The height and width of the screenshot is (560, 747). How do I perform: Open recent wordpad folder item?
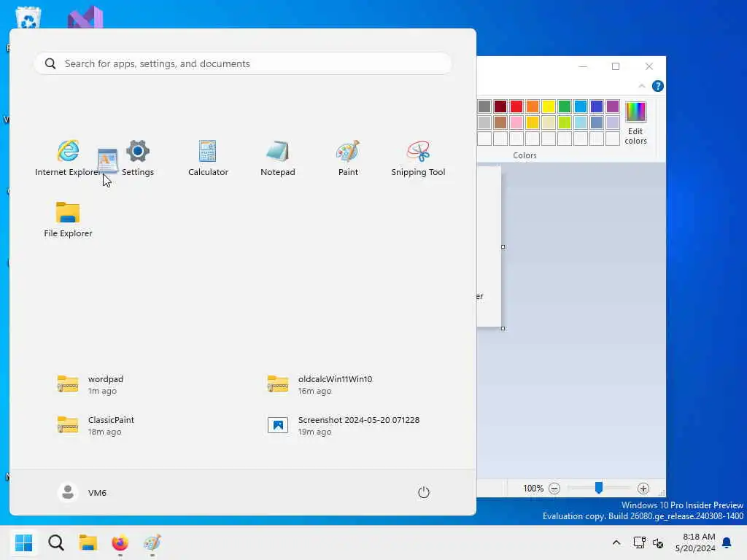click(90, 385)
